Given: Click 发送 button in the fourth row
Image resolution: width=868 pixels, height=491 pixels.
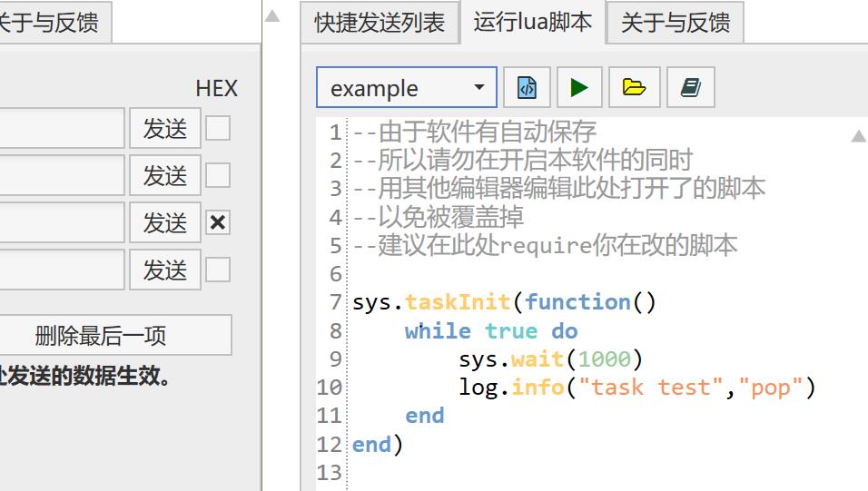Looking at the screenshot, I should [164, 270].
